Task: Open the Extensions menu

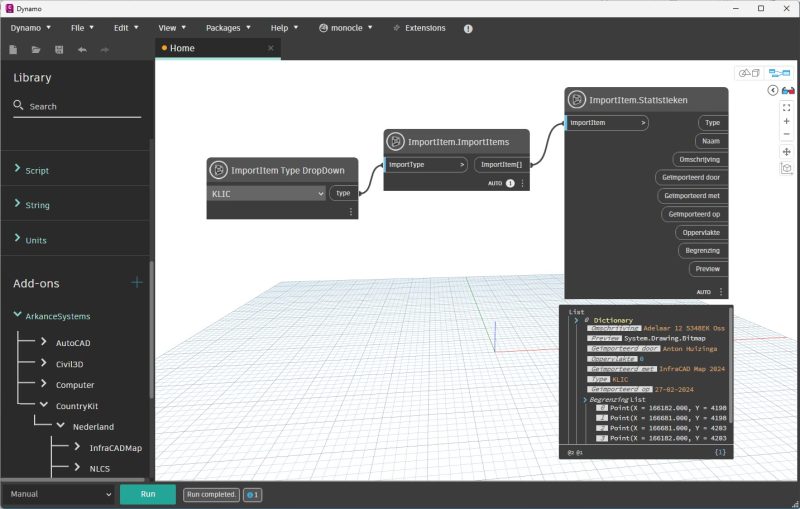Action: click(419, 28)
